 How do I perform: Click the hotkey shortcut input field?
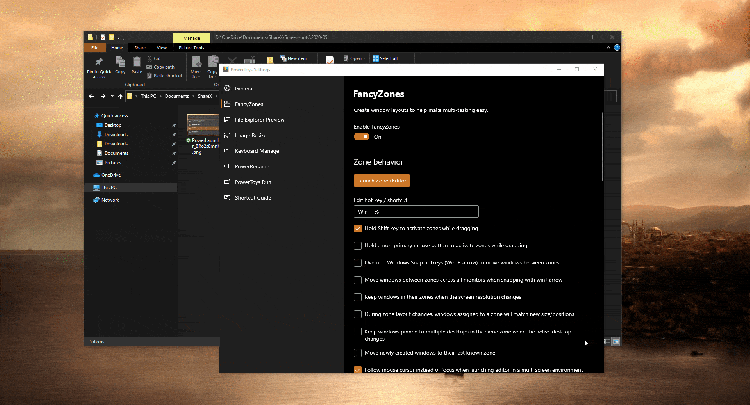[416, 212]
